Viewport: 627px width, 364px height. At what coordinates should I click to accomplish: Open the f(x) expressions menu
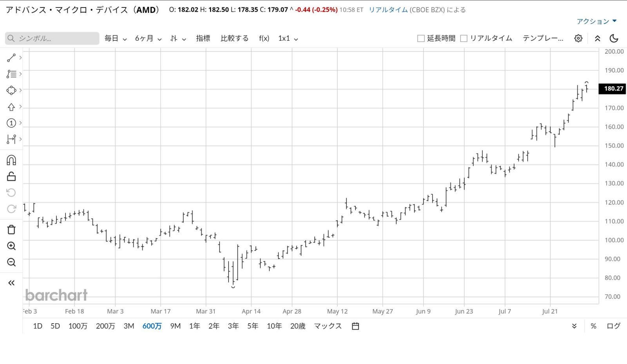(x=264, y=38)
